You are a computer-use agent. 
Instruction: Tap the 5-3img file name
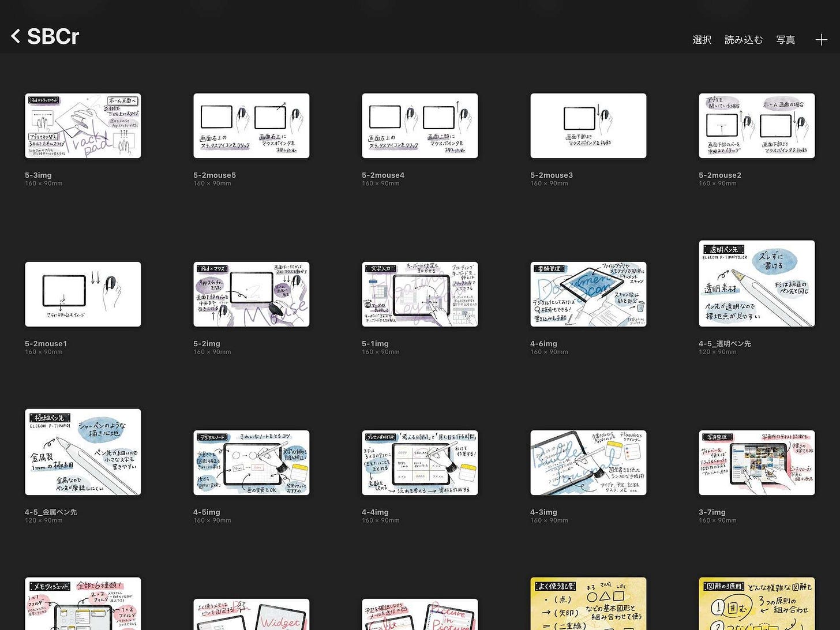tap(38, 175)
